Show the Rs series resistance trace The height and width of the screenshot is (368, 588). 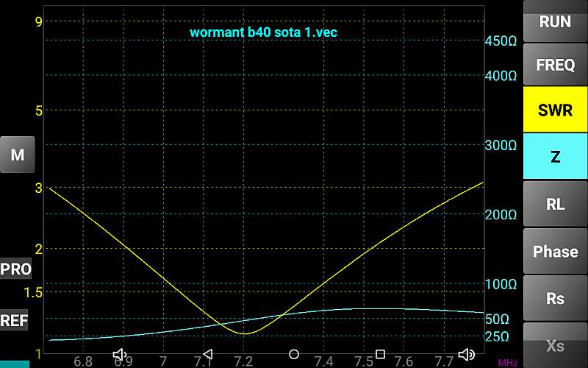click(x=555, y=298)
